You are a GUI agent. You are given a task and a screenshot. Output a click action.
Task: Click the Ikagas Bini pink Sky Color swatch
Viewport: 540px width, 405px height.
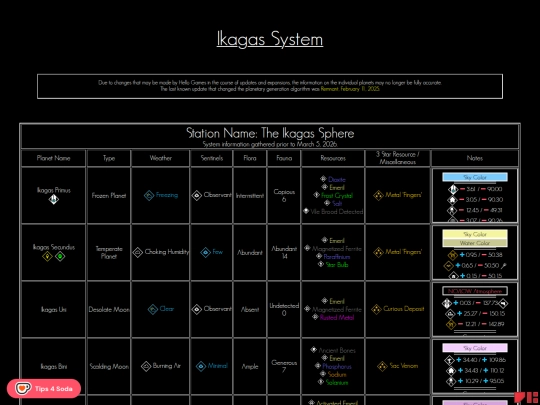pyautogui.click(x=475, y=348)
